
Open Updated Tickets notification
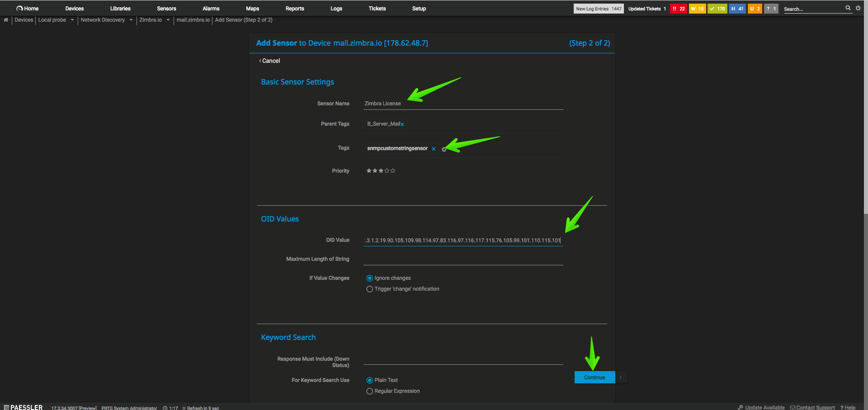tap(647, 9)
